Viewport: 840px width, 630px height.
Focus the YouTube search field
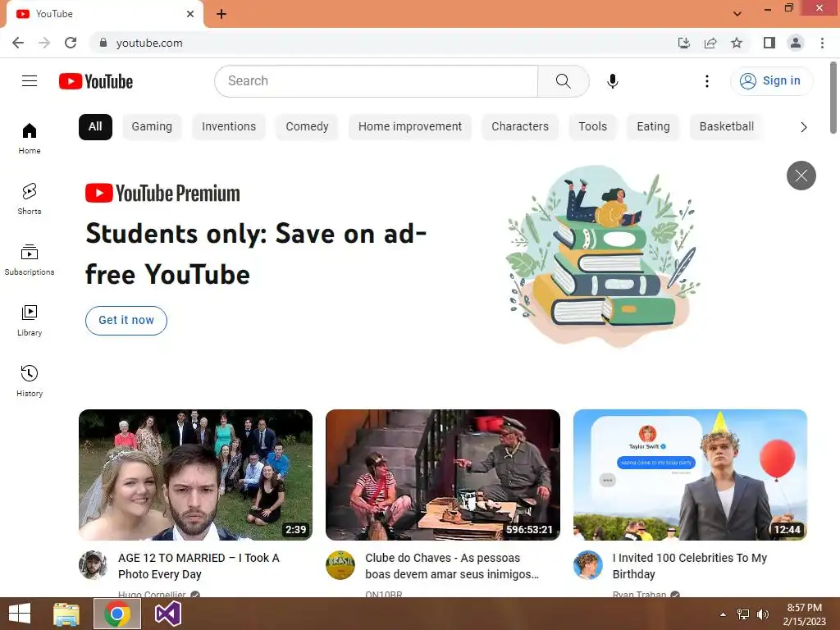point(376,81)
